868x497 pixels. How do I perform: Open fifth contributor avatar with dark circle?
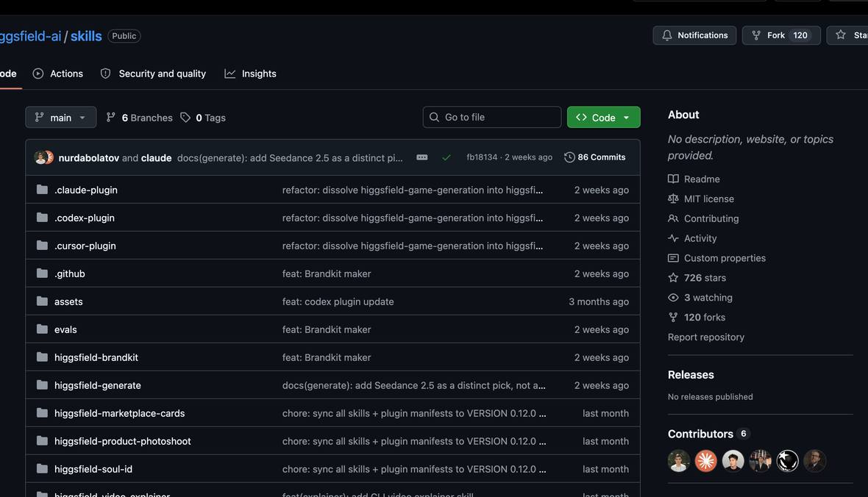(787, 460)
